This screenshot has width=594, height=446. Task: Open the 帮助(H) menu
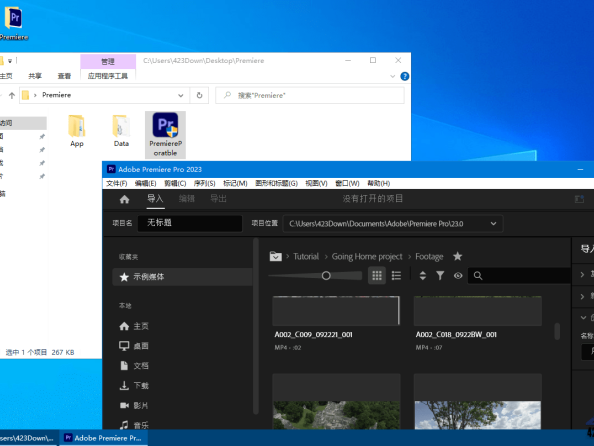(x=379, y=183)
